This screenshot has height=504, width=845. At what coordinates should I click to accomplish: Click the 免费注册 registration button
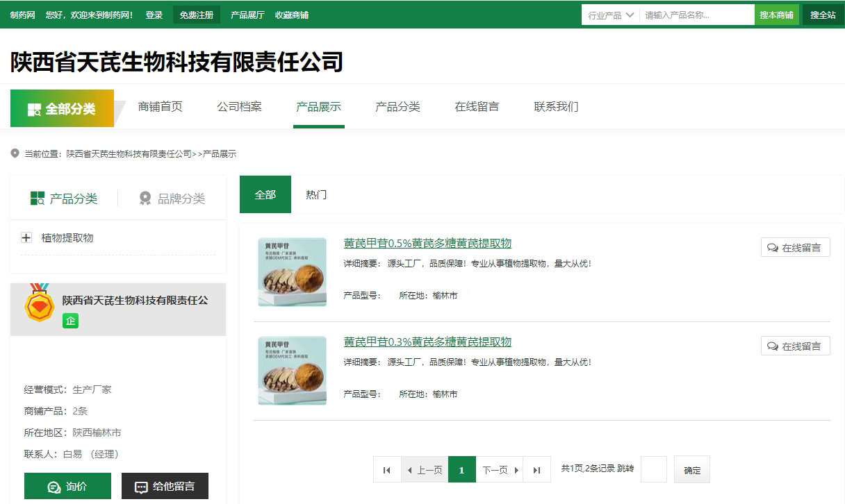point(197,15)
